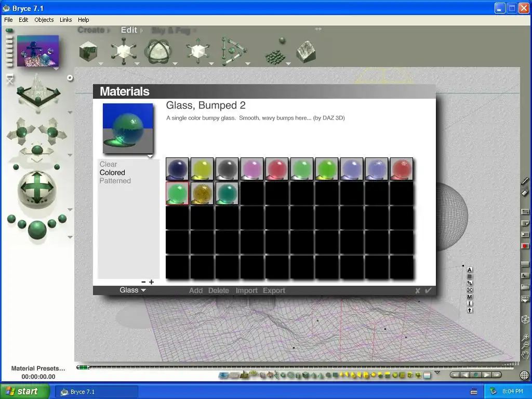Click the link chain icon beside the sphere
532x399 pixels.
coord(470,283)
